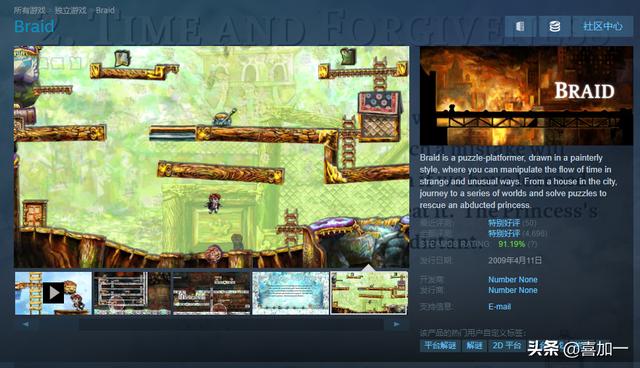Play the video thumbnail with play arrow
This screenshot has height=368, width=640.
pos(53,293)
